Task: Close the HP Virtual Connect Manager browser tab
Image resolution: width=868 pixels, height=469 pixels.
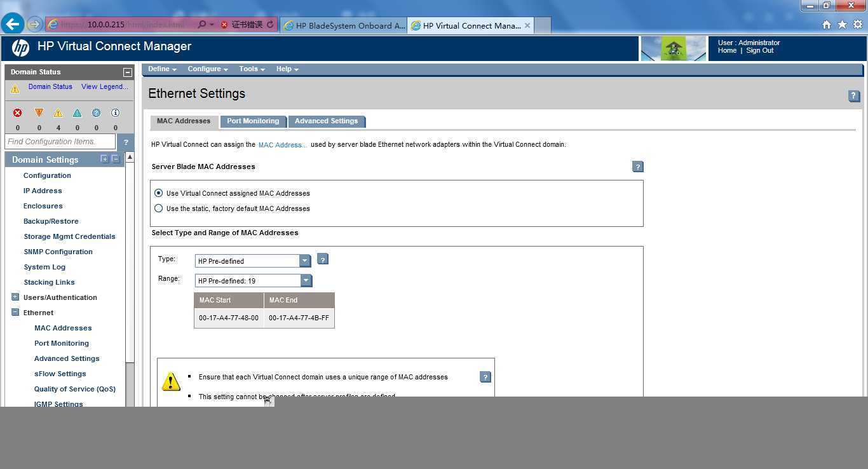Action: [527, 25]
